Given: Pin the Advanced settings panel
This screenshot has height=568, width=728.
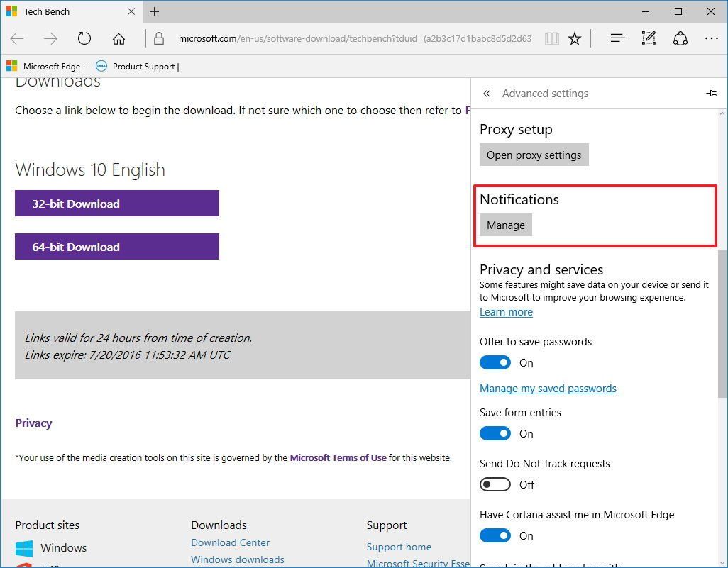Looking at the screenshot, I should coord(712,93).
